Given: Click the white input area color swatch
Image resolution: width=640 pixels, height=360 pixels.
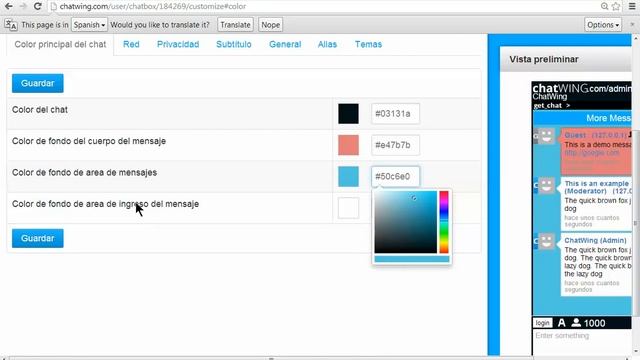Looking at the screenshot, I should 348,208.
